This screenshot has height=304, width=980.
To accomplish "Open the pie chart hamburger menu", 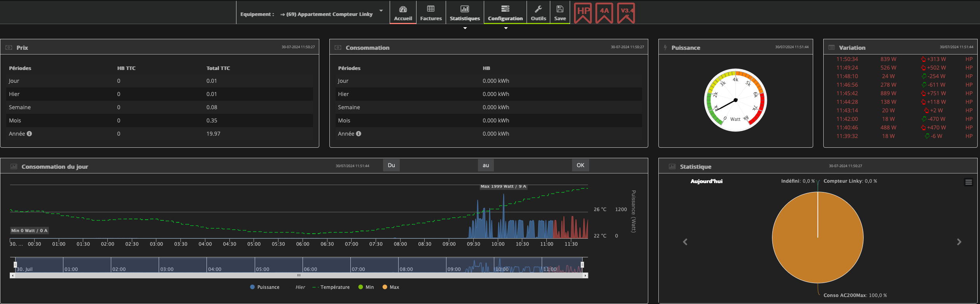I will click(x=968, y=182).
